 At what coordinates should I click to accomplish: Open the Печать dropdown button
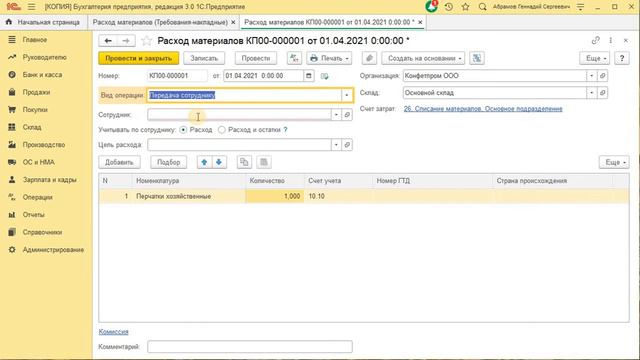[329, 58]
